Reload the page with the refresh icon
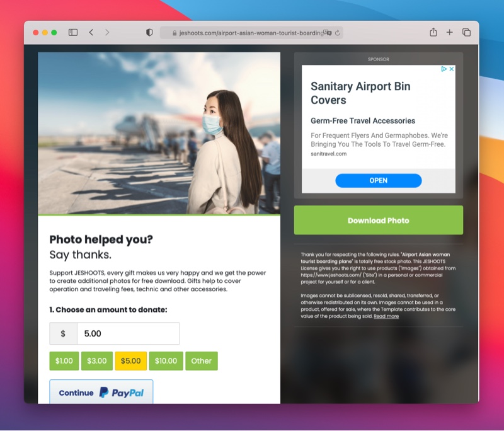Viewport: 504px width, 431px height. coord(338,33)
